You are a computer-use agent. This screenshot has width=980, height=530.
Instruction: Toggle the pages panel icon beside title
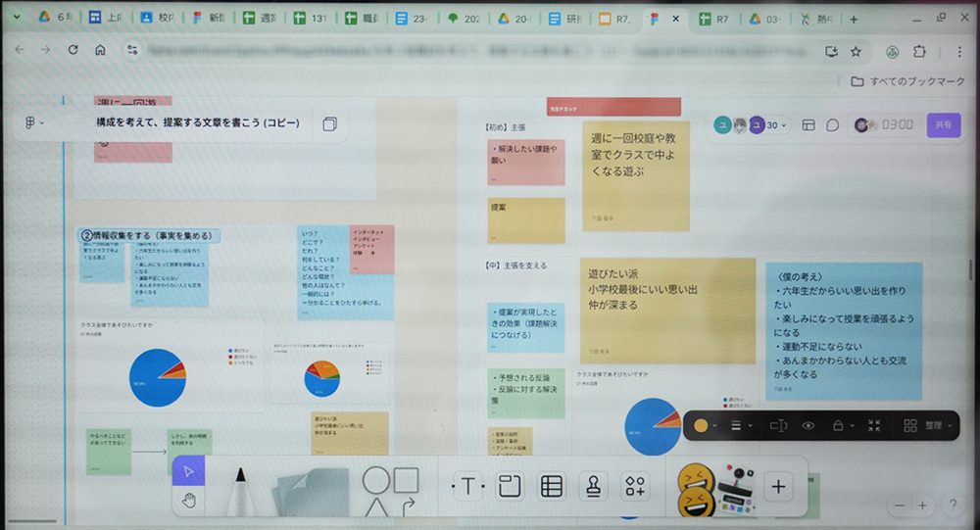click(x=329, y=123)
